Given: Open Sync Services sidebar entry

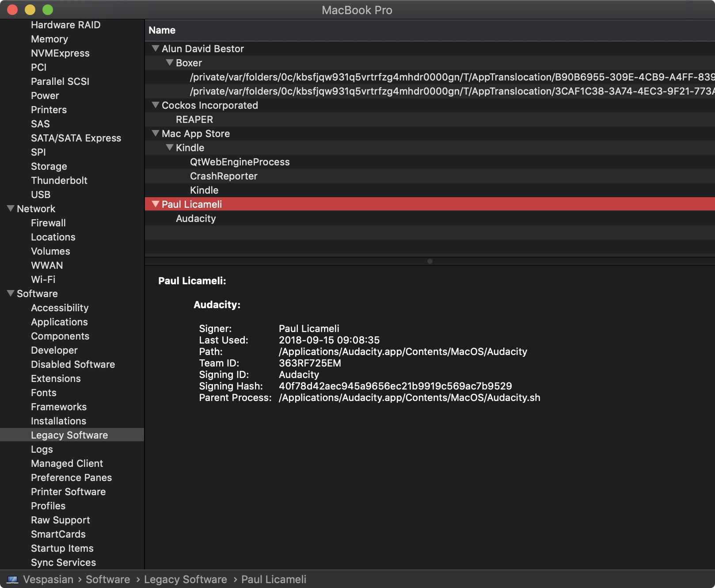Looking at the screenshot, I should point(63,562).
